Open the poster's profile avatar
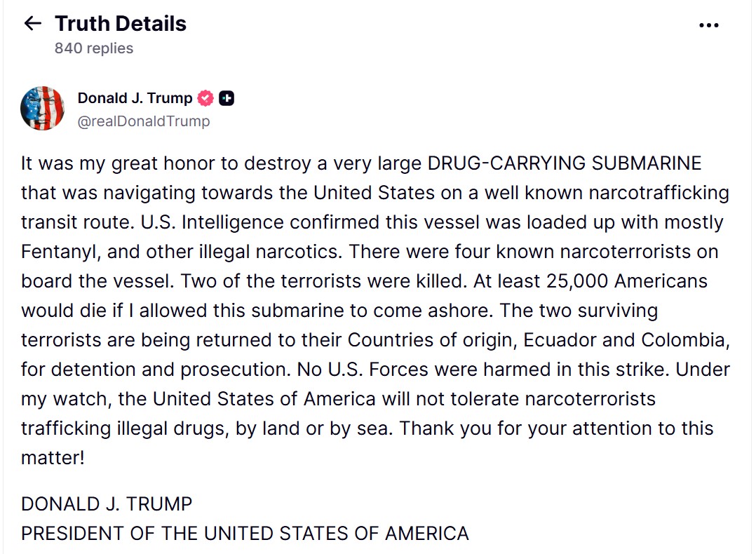 coord(42,109)
